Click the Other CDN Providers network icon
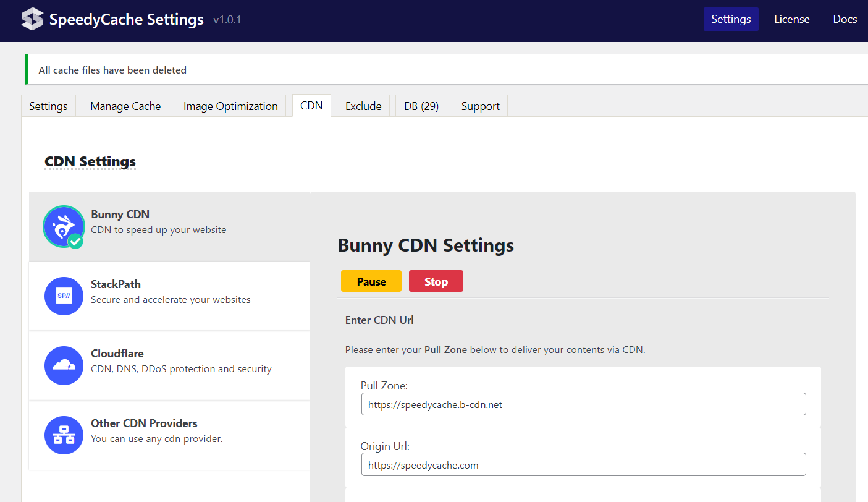This screenshot has height=502, width=868. [64, 435]
